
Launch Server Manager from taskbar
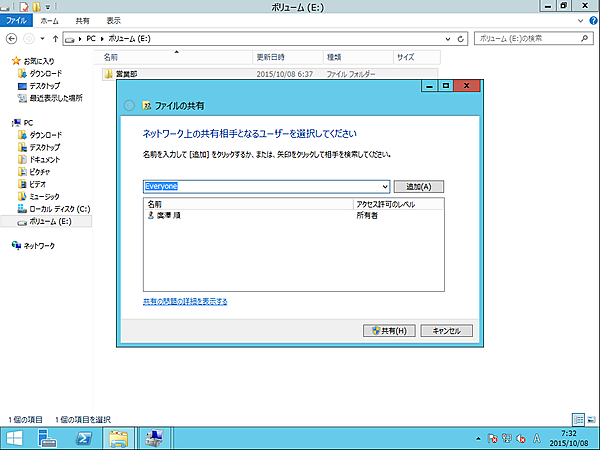coord(48,439)
